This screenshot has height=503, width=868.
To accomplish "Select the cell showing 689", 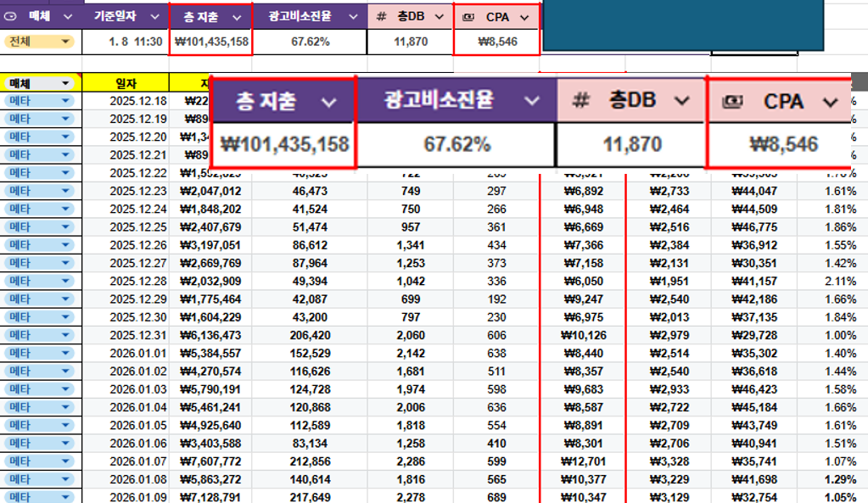I will pos(496,497).
